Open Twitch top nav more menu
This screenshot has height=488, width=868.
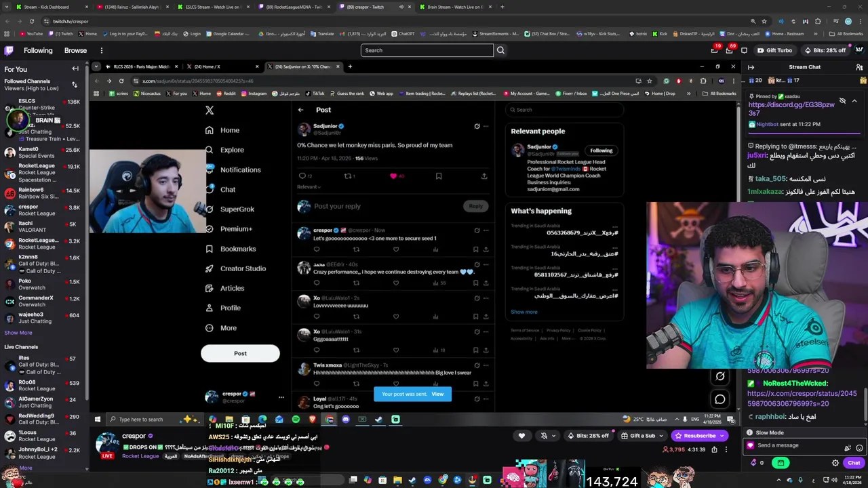click(101, 50)
